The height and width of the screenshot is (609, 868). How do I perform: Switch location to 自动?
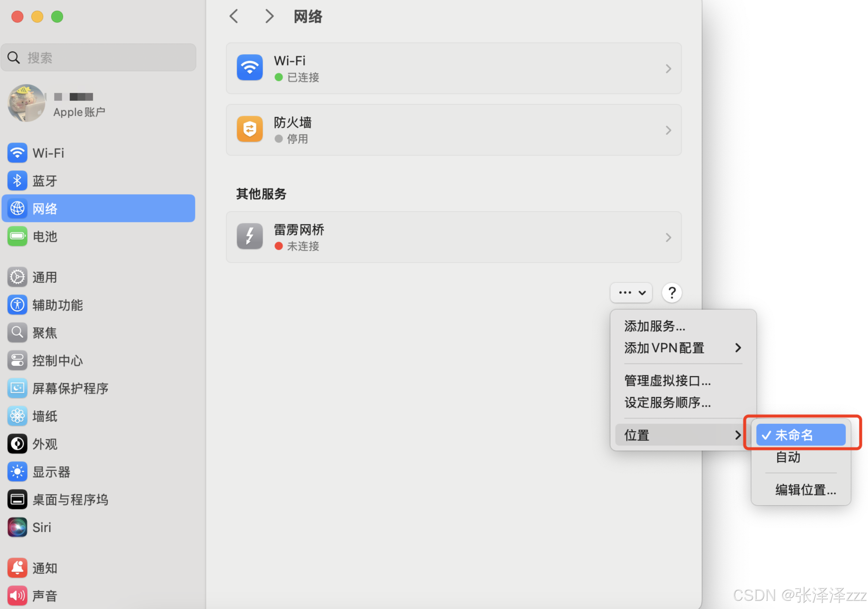[x=788, y=457]
